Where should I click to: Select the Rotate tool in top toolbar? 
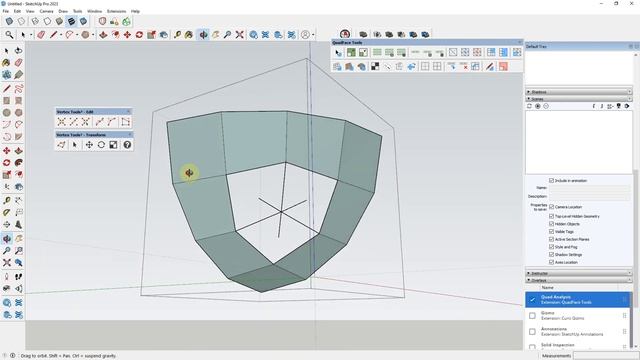point(139,35)
